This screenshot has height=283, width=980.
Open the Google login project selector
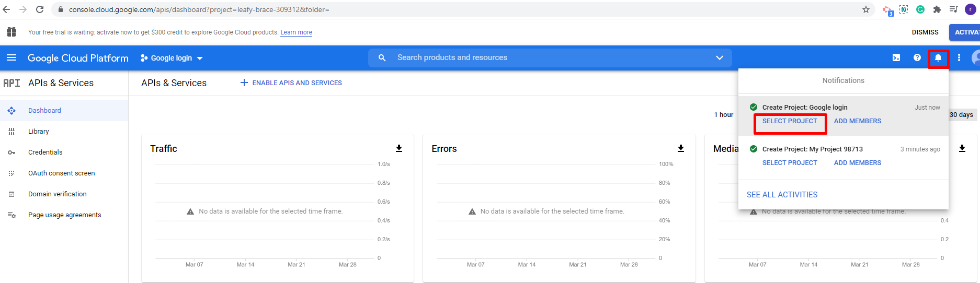(172, 58)
